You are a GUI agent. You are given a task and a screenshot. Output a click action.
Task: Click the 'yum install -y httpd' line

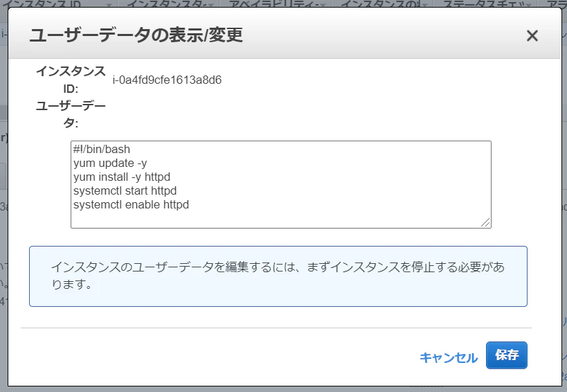122,177
